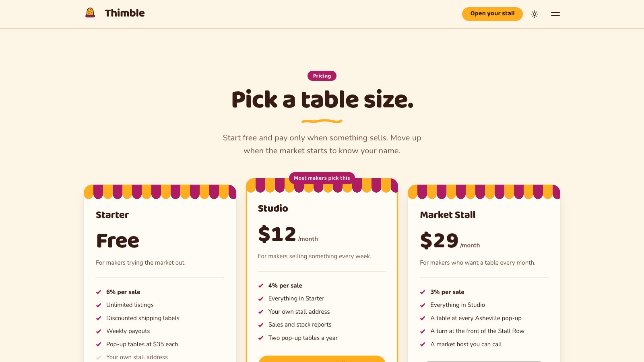Viewport: 644px width, 362px height.
Task: Click the faded checkmark beside struck-through stall address
Action: click(x=99, y=357)
